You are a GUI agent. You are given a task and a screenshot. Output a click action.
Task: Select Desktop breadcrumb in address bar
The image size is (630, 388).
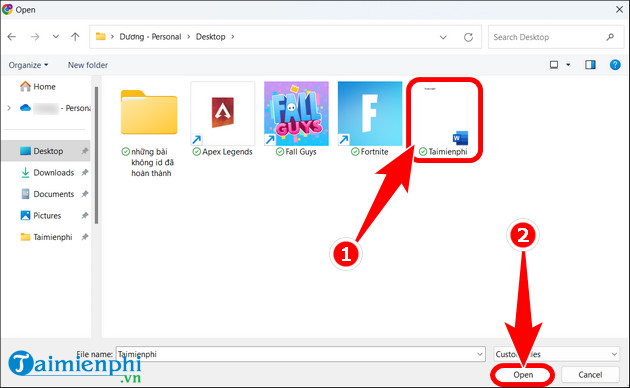[211, 37]
